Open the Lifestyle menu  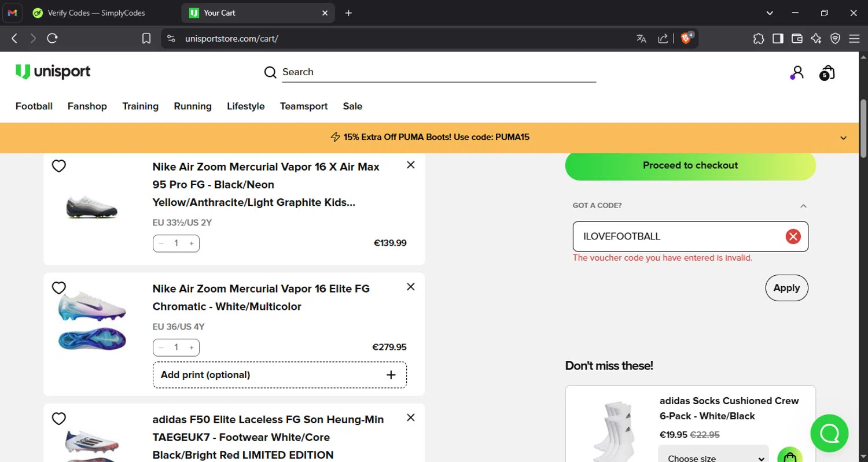pos(246,106)
